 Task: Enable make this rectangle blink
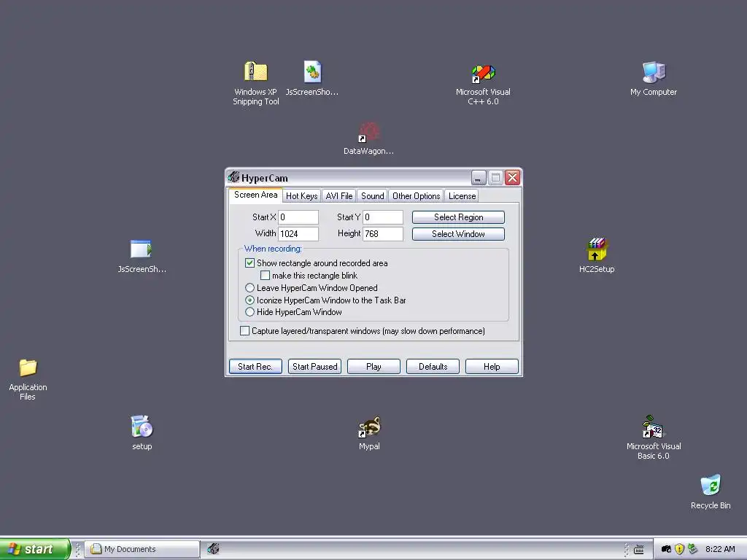point(265,275)
